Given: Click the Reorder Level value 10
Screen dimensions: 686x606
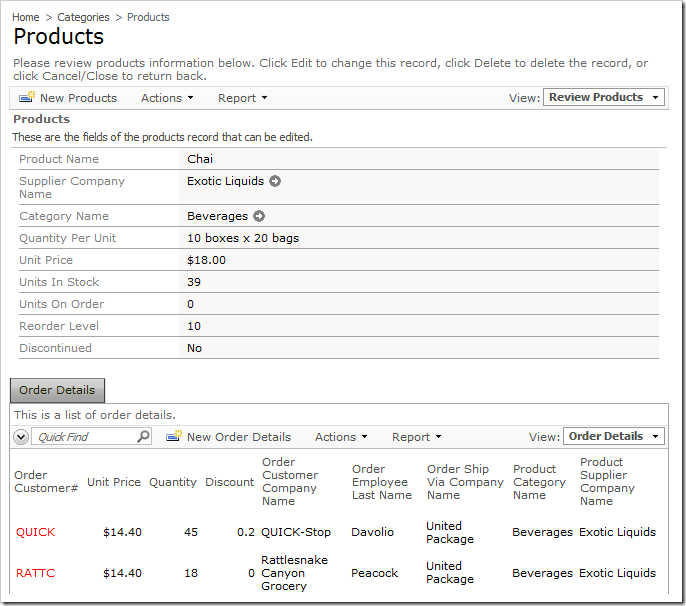Looking at the screenshot, I should [194, 326].
